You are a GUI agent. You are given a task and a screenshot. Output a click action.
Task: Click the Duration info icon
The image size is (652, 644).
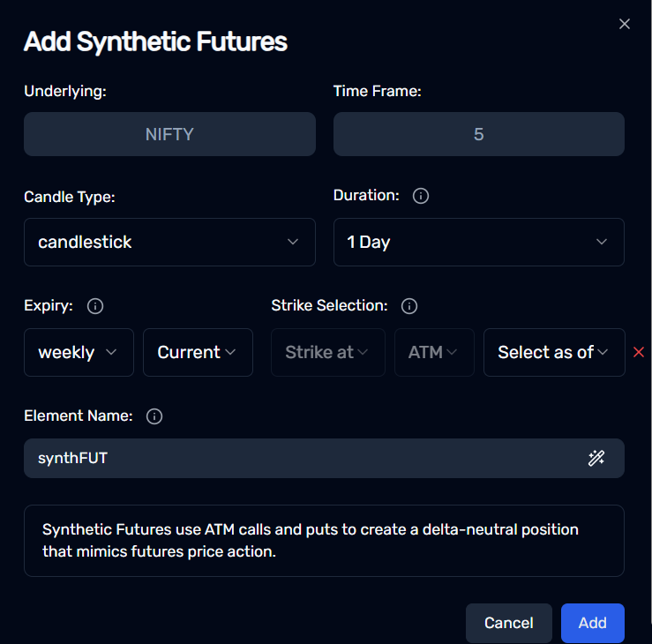point(420,196)
